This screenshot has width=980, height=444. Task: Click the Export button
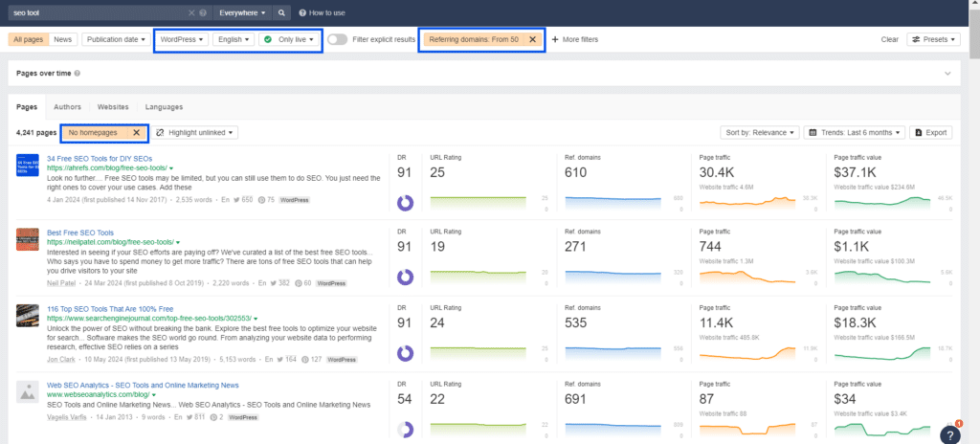tap(930, 133)
